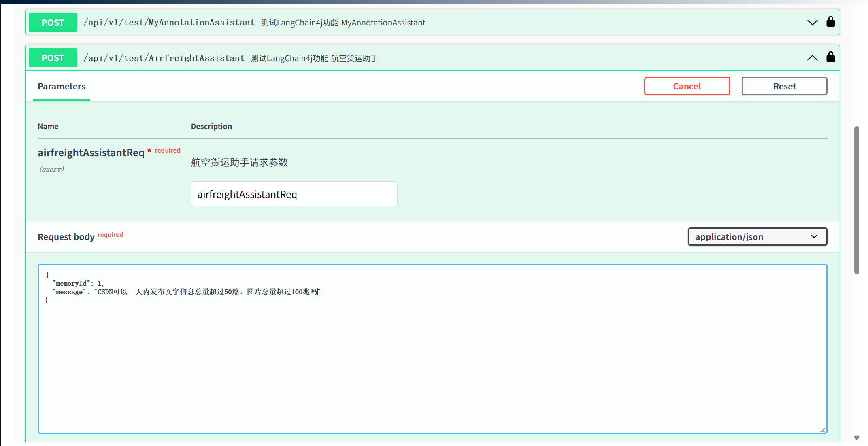Click inside the request body JSON textarea
Screen dimensions: 868x446
click(432, 356)
